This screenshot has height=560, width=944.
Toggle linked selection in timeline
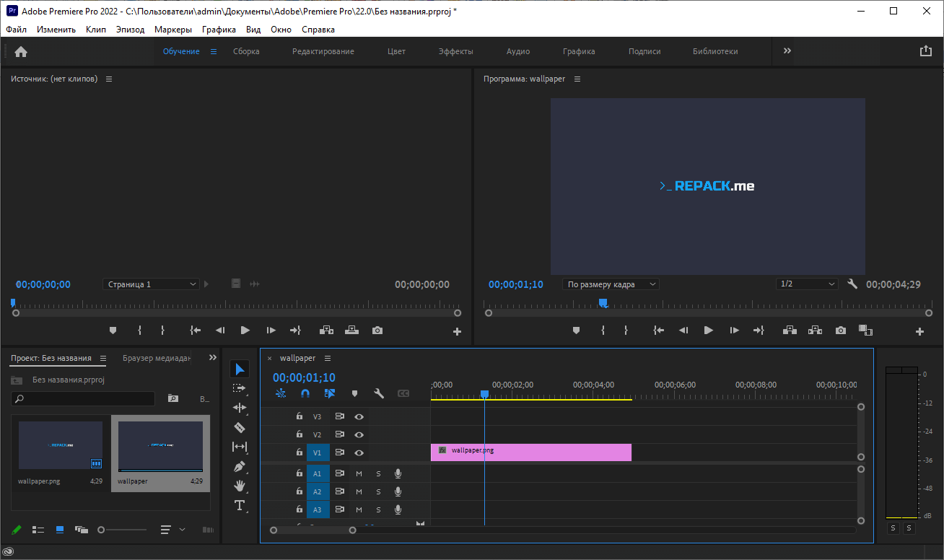pyautogui.click(x=330, y=393)
